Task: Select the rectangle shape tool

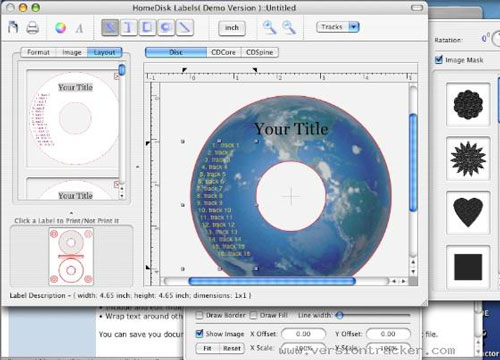Action: pos(147,27)
